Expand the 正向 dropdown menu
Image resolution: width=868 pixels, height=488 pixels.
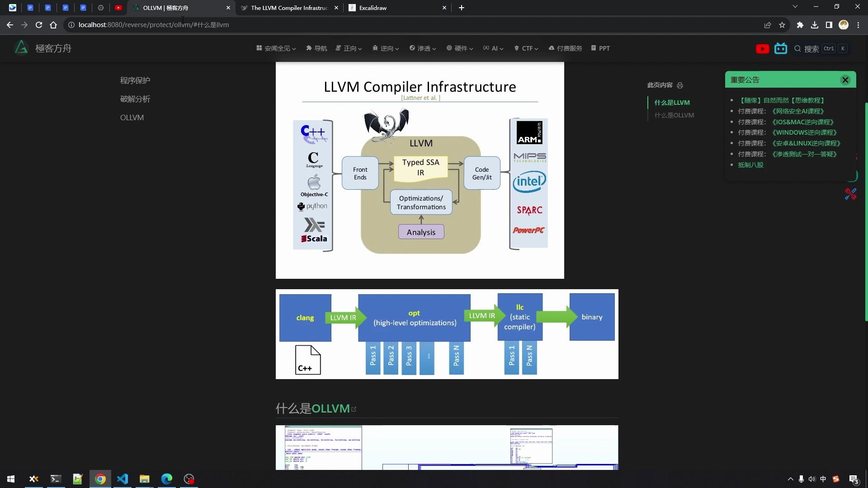[x=349, y=48]
